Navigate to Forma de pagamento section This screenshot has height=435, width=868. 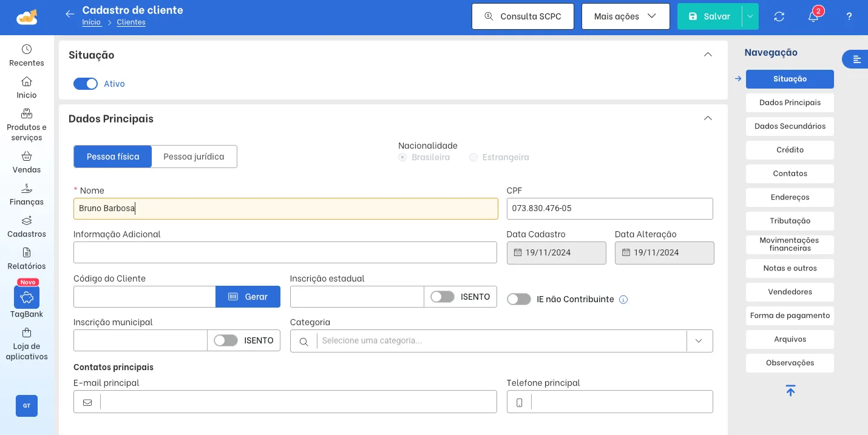click(790, 315)
